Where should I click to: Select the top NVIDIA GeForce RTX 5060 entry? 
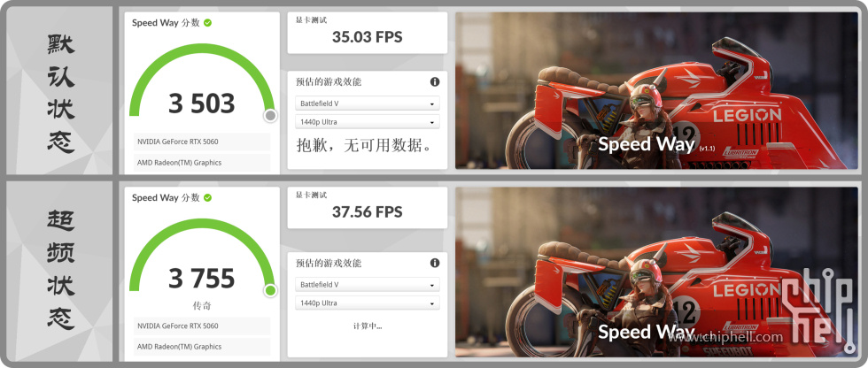coord(202,142)
